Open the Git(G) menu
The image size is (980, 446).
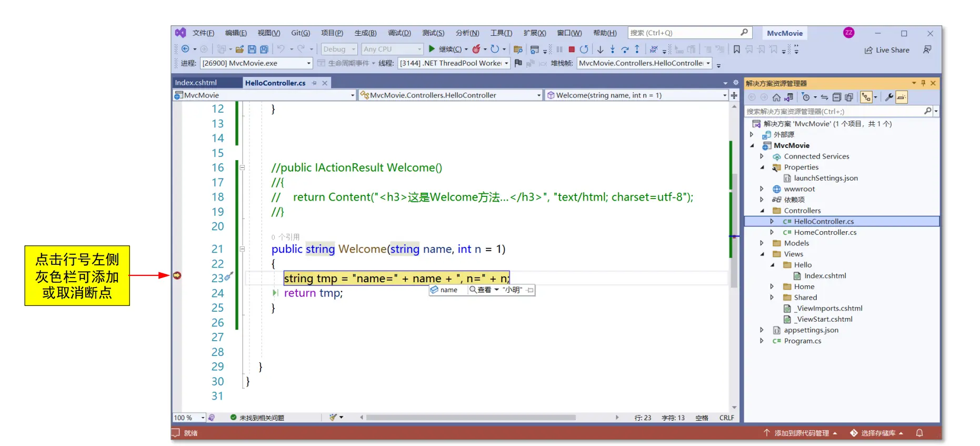pyautogui.click(x=301, y=33)
